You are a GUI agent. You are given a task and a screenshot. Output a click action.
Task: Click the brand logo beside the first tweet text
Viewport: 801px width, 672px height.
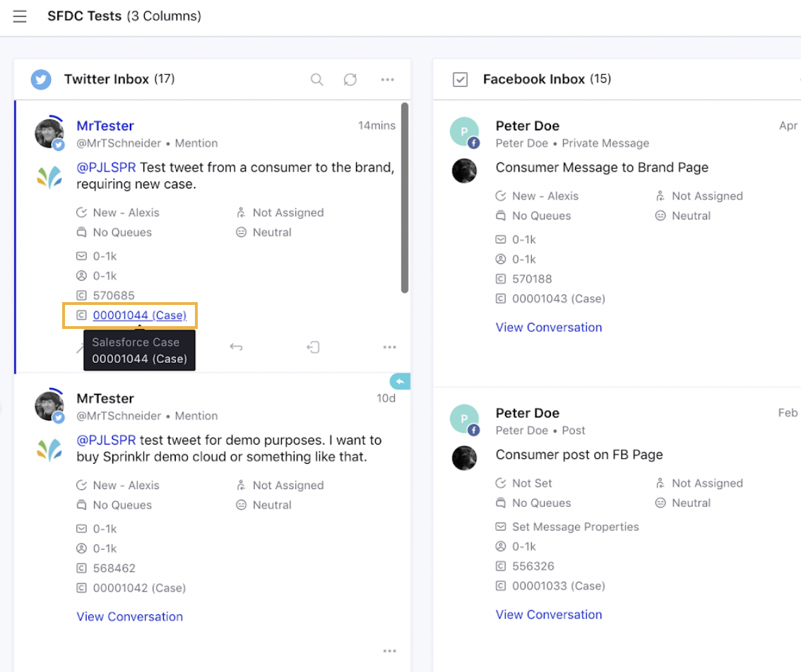[49, 176]
